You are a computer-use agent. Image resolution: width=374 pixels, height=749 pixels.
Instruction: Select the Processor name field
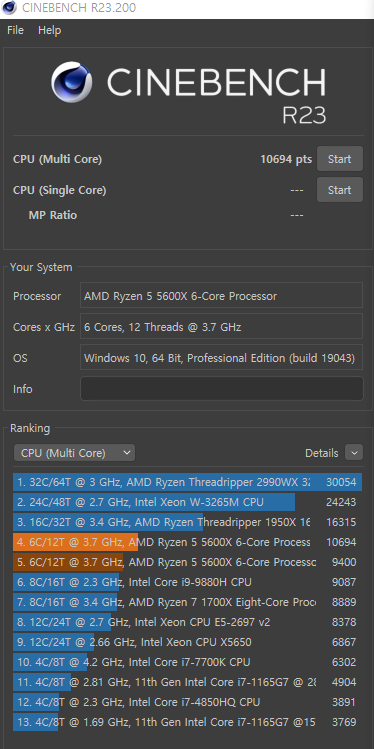coord(222,296)
